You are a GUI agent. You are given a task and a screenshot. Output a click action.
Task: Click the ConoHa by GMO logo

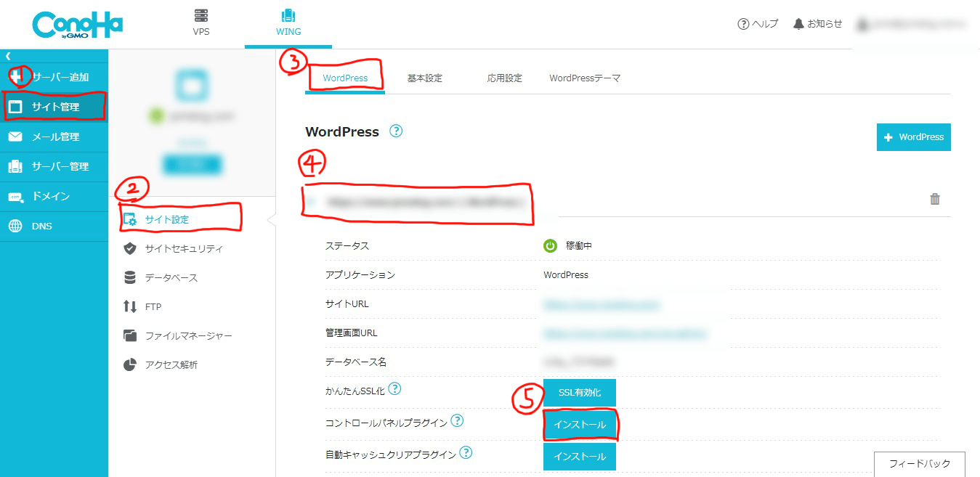(x=77, y=26)
